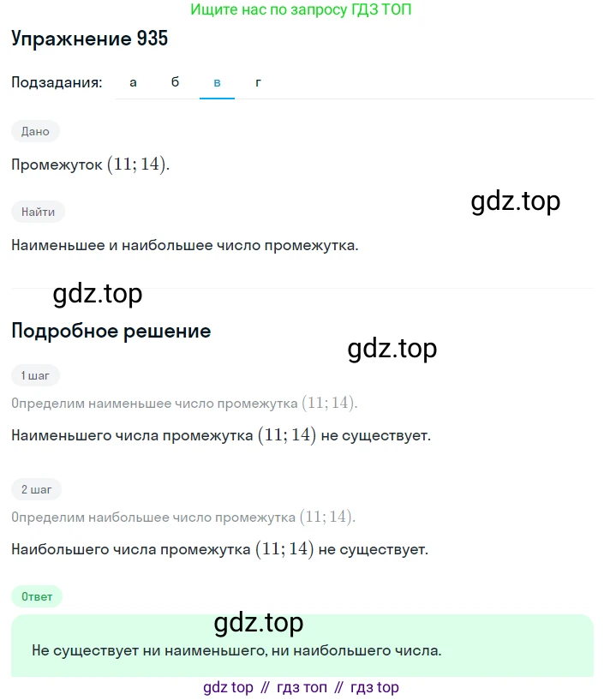Click the interval (11; 14) in «Дано»

click(139, 165)
